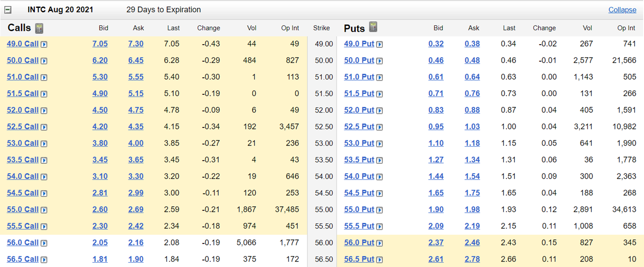Click arrow icon next to 56.0 Put

click(380, 243)
